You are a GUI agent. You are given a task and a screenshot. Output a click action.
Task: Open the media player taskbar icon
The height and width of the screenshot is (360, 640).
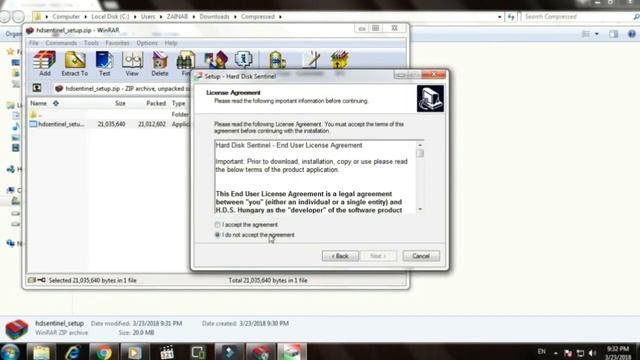point(135,352)
